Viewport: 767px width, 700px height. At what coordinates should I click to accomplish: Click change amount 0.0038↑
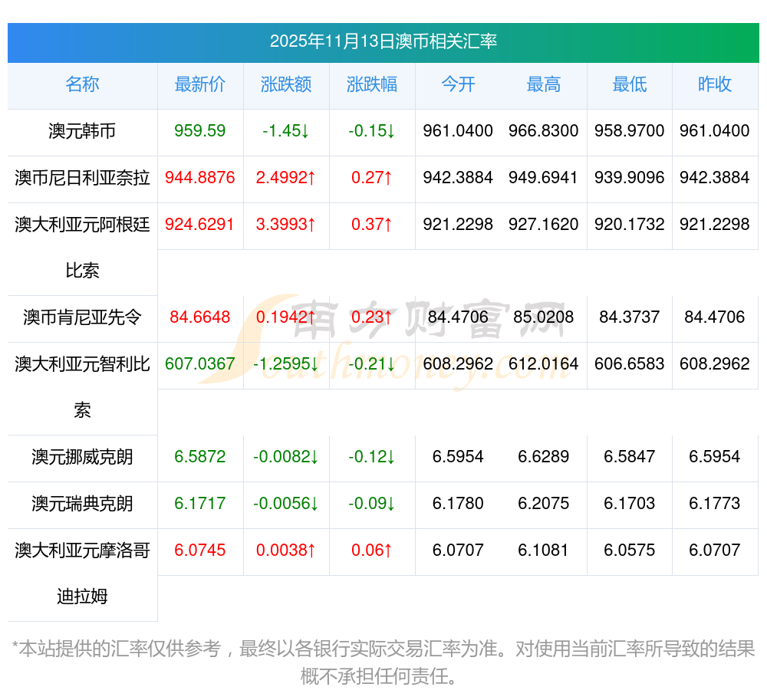[286, 550]
